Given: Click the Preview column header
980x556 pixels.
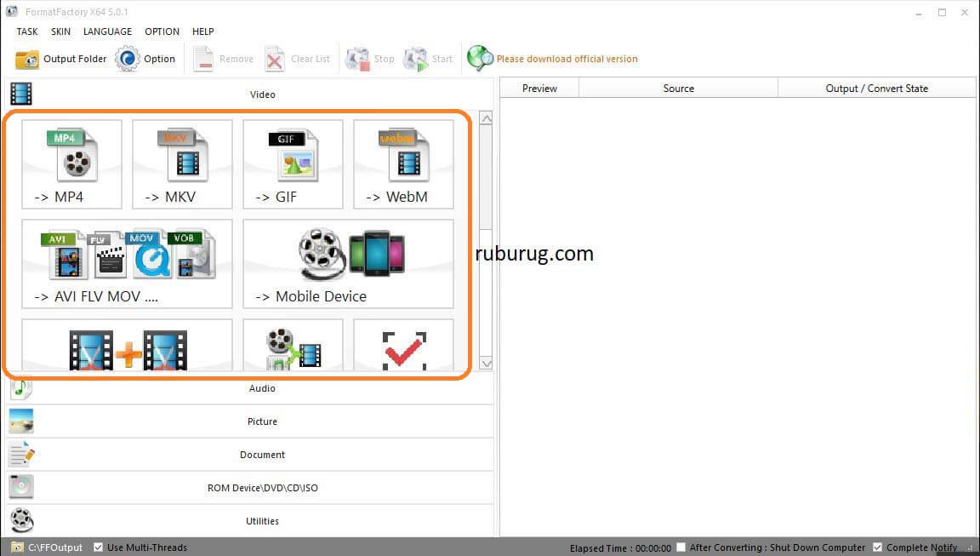Looking at the screenshot, I should coord(539,89).
